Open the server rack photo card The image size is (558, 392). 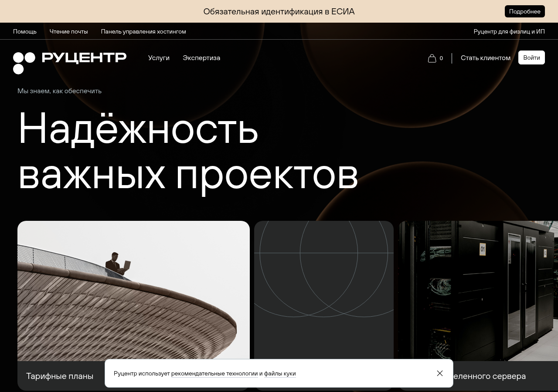coord(478,306)
